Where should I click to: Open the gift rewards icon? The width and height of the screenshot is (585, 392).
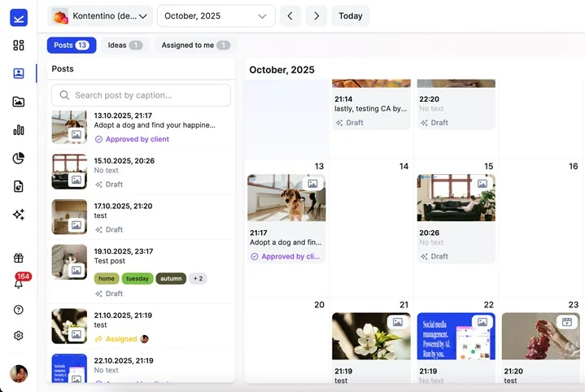(x=19, y=258)
